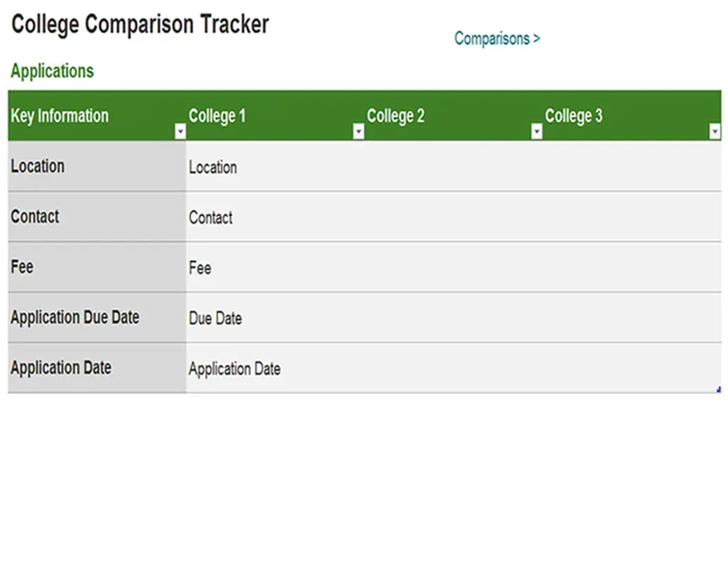Open the College 2 filter dropdown
This screenshot has height=561, width=728.
pyautogui.click(x=537, y=132)
